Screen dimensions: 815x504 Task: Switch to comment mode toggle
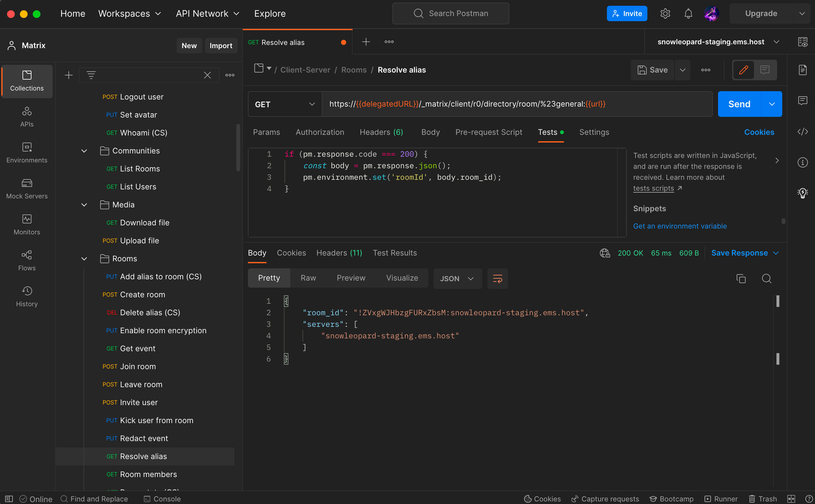765,70
